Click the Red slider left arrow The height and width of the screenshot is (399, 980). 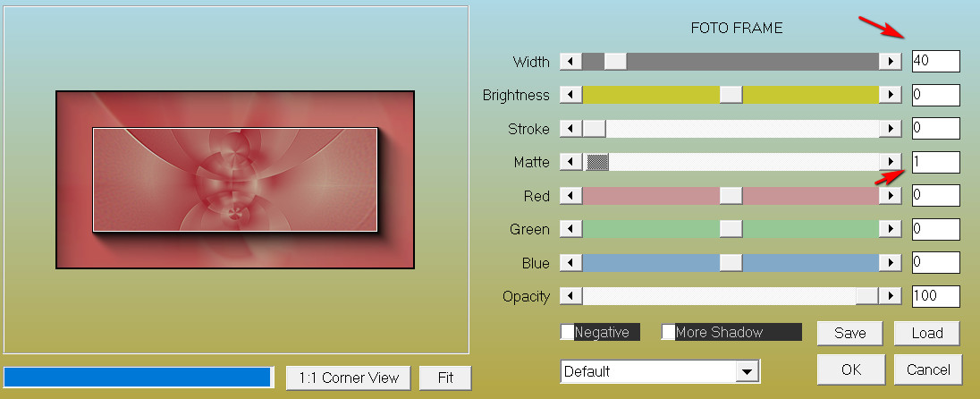pos(570,196)
